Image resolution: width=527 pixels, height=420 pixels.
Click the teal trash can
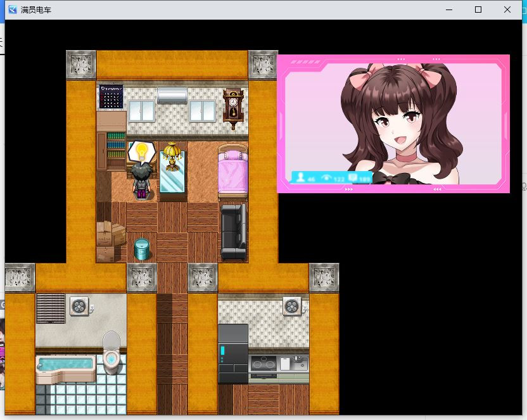[141, 249]
